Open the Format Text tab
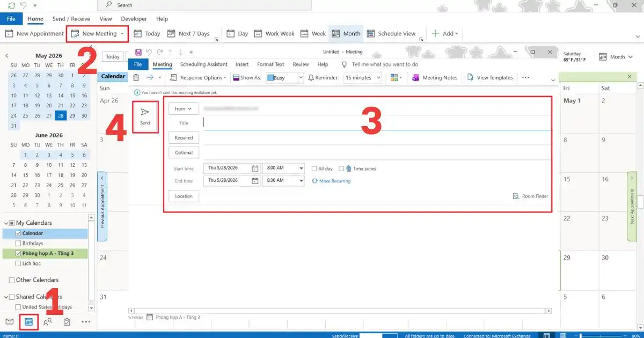The width and height of the screenshot is (644, 338). tap(270, 64)
